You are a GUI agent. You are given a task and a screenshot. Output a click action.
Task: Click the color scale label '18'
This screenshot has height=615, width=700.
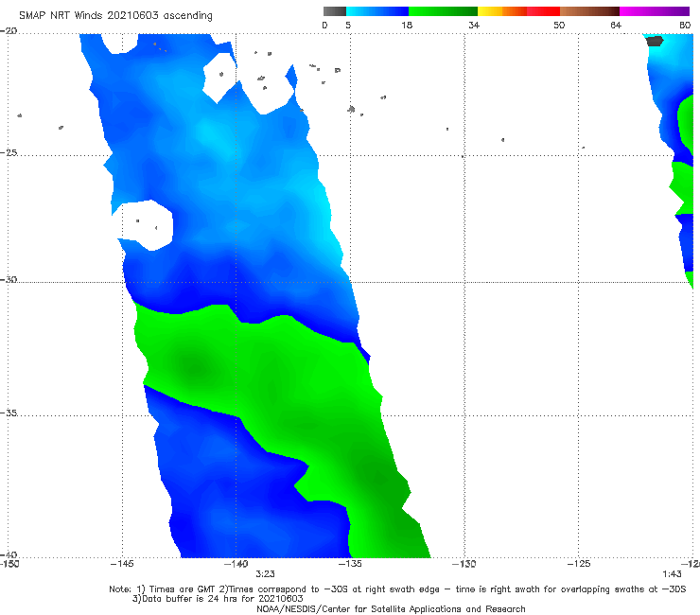tap(407, 25)
